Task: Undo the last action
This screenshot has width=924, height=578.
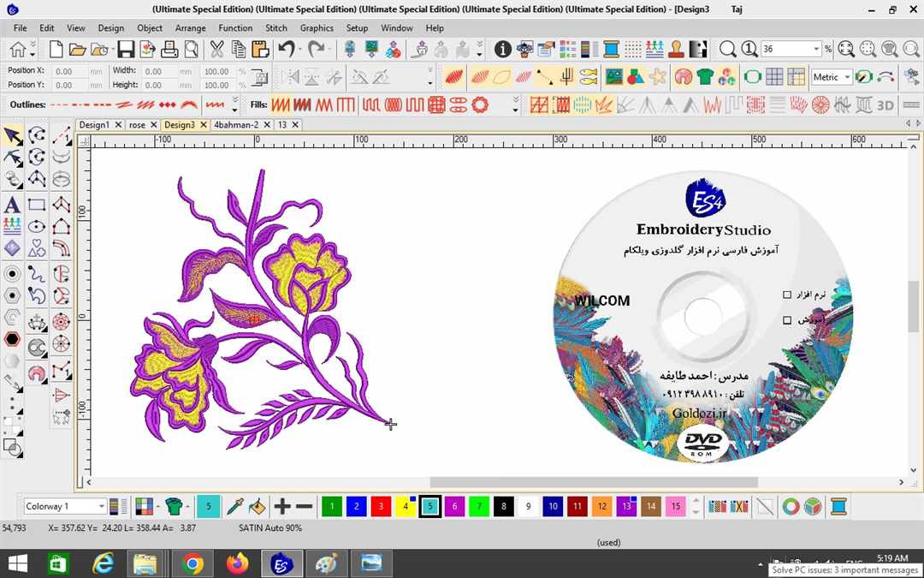Action: tap(287, 49)
